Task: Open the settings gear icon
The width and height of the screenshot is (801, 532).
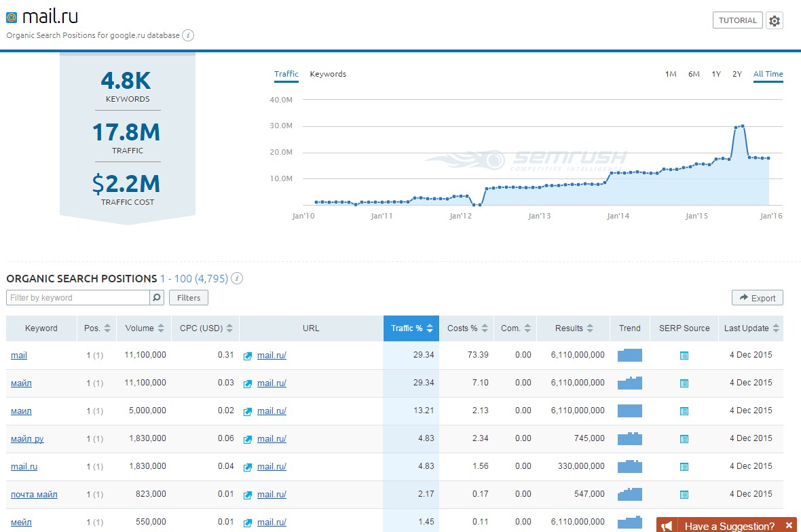Action: [775, 21]
